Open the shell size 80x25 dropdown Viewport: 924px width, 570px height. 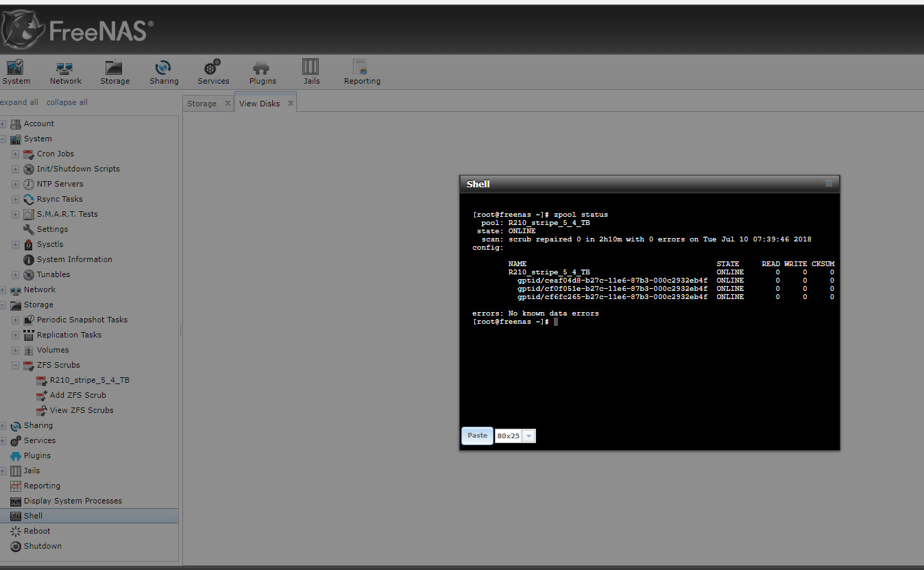[528, 436]
